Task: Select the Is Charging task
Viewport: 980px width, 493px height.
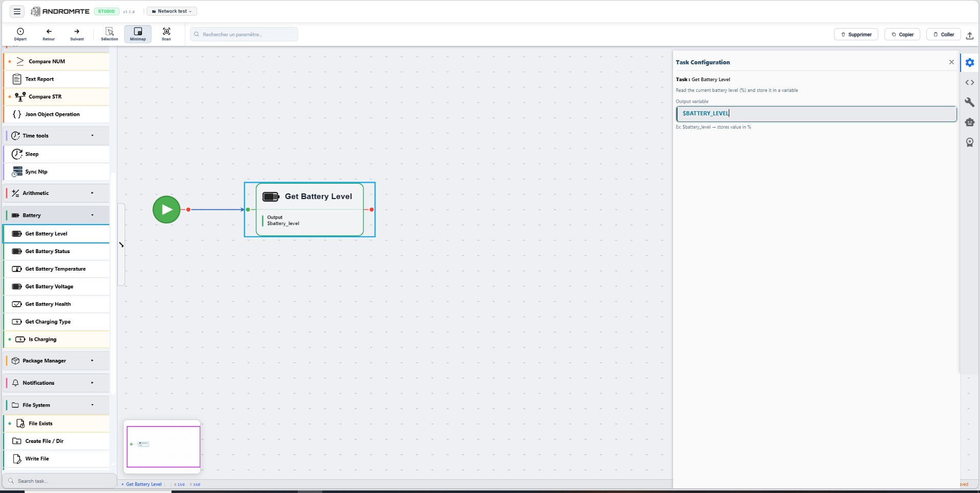Action: tap(57, 339)
